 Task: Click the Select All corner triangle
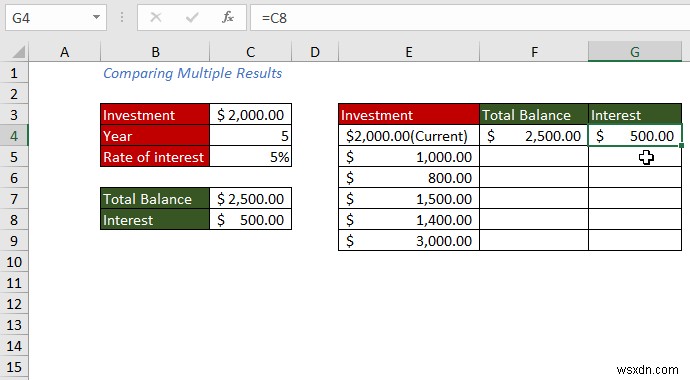[x=18, y=52]
